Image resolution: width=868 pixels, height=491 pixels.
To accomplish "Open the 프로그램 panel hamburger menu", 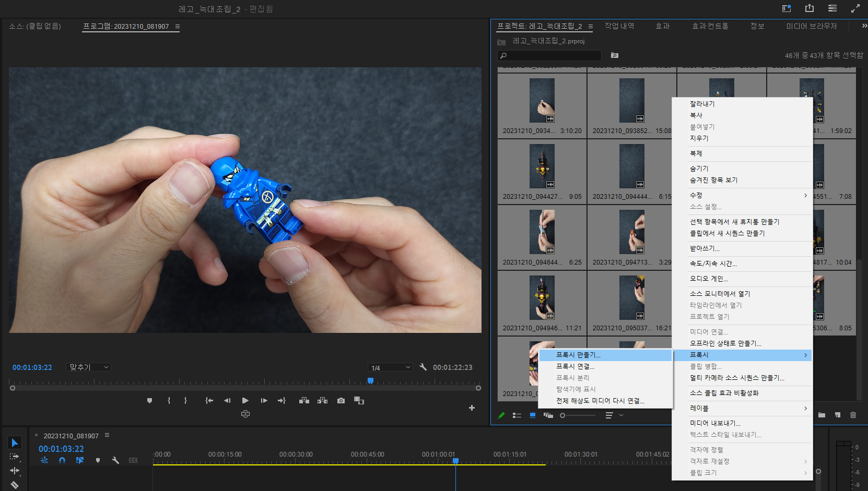I will click(x=178, y=27).
